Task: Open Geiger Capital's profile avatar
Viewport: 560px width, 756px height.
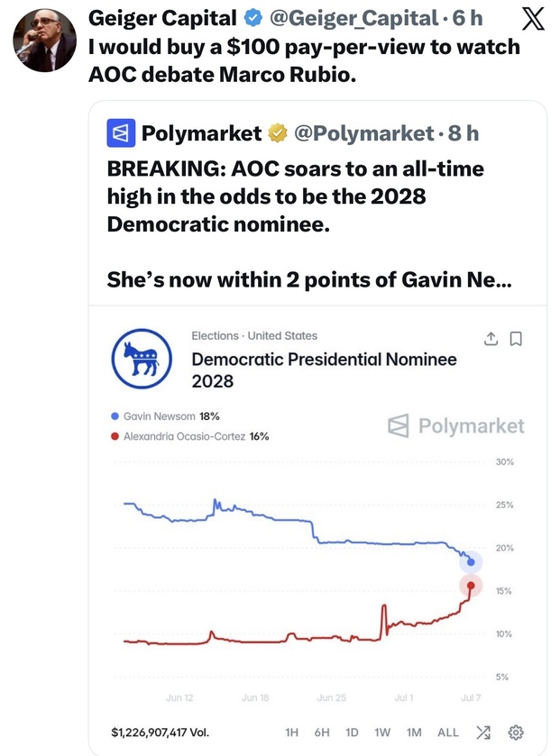Action: click(44, 40)
